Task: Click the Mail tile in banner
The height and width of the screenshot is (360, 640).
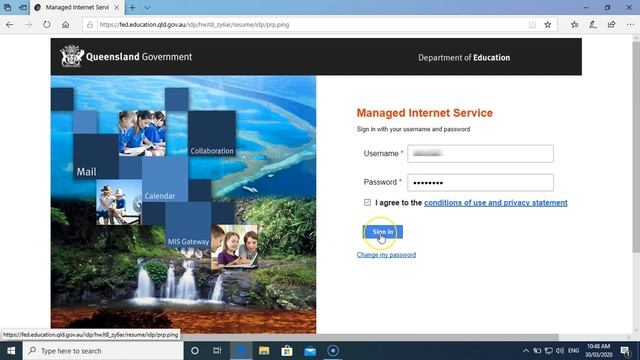Action: click(96, 157)
